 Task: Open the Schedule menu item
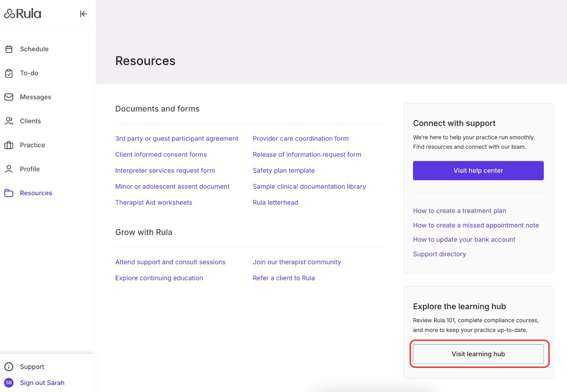point(34,49)
